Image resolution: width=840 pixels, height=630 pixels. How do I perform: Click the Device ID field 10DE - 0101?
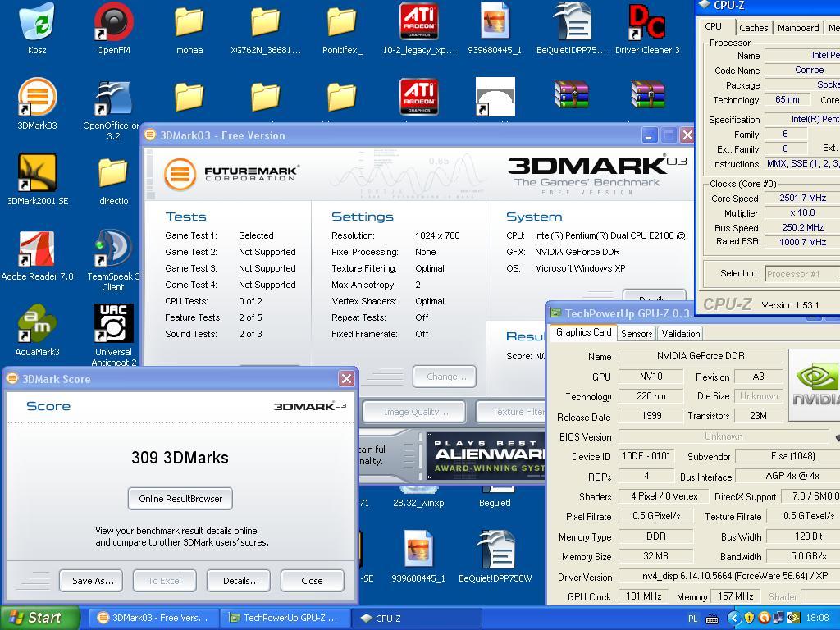(x=646, y=456)
